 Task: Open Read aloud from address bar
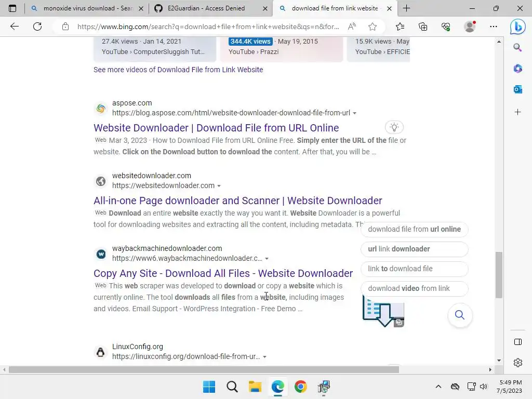click(352, 26)
